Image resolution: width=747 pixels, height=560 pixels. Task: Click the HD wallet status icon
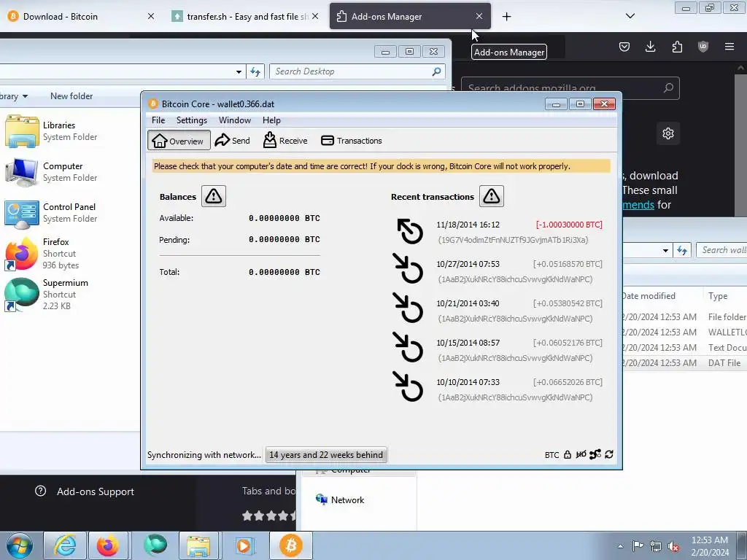[x=581, y=455]
